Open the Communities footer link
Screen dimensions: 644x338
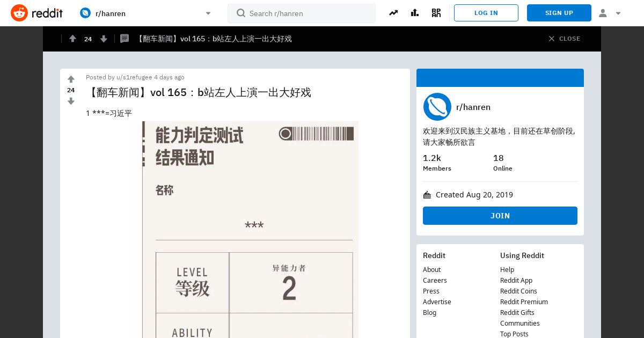click(520, 324)
